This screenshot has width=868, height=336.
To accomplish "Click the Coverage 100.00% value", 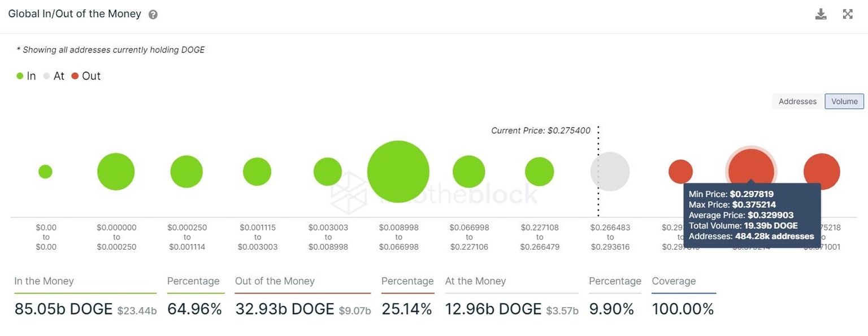I will [x=684, y=309].
